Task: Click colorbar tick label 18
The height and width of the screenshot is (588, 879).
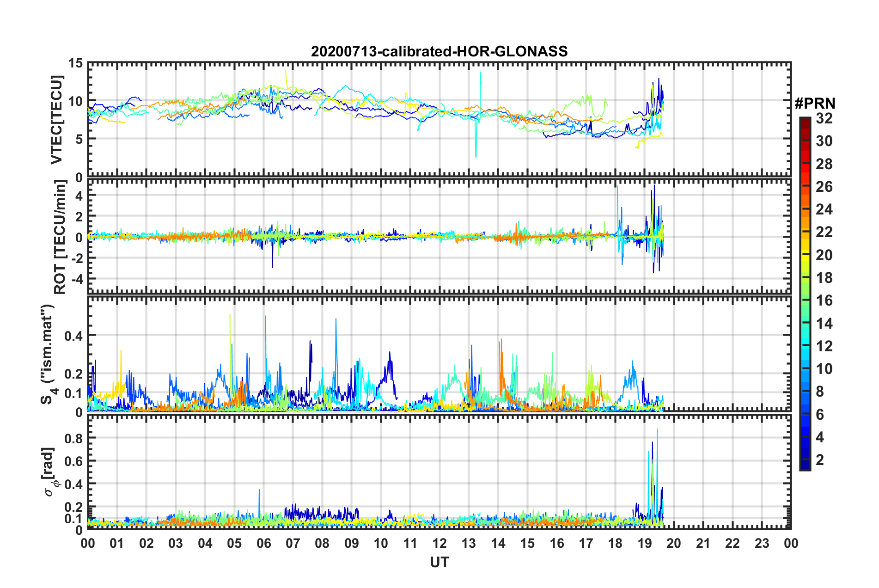Action: click(x=824, y=278)
